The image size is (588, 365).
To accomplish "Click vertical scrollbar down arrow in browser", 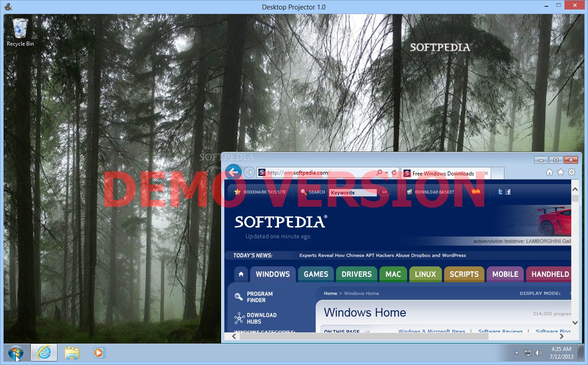I will point(575,322).
